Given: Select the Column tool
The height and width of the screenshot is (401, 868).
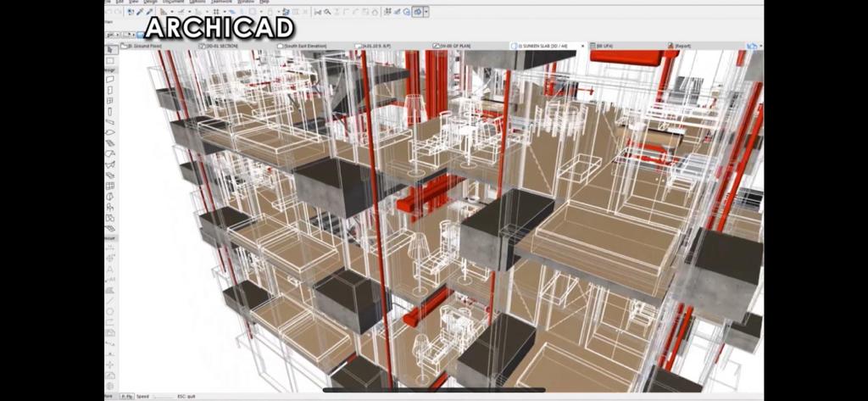Looking at the screenshot, I should (109, 111).
